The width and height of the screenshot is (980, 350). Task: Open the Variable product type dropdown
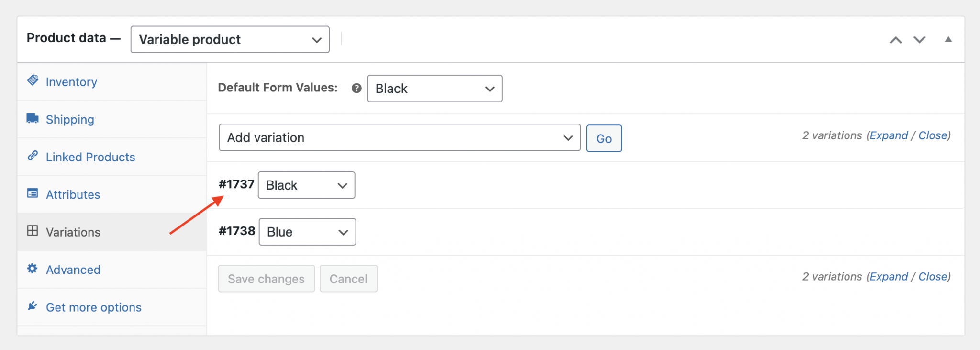point(230,39)
